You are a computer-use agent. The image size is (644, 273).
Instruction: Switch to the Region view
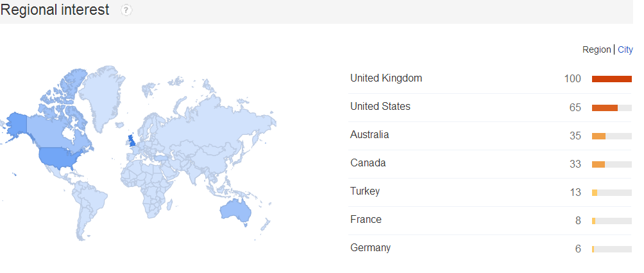click(x=597, y=49)
